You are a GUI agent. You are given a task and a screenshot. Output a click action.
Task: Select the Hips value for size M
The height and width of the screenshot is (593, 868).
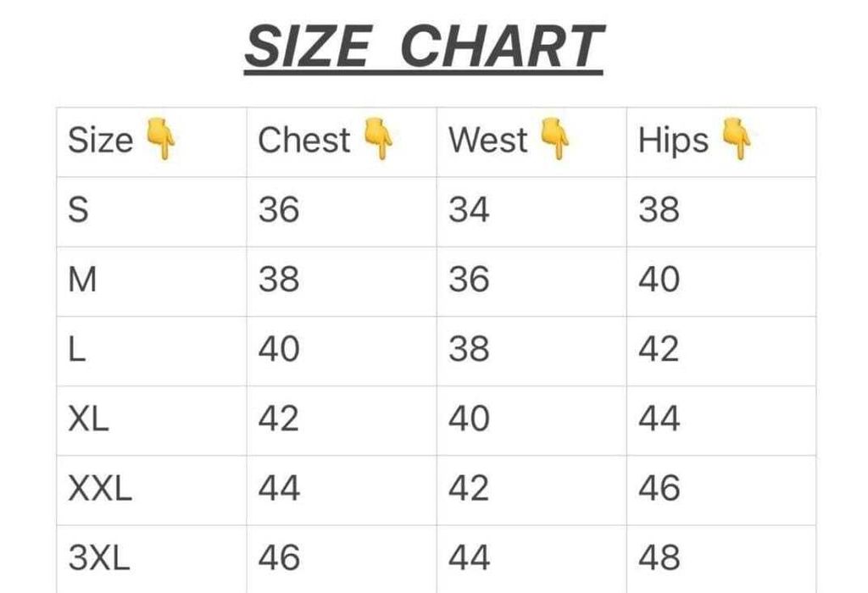(659, 279)
